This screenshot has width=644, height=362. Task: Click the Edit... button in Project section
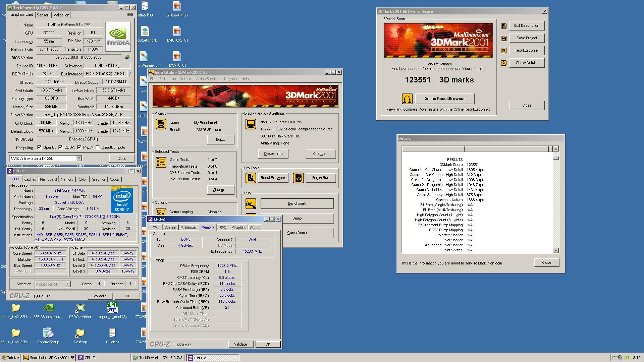[x=220, y=140]
